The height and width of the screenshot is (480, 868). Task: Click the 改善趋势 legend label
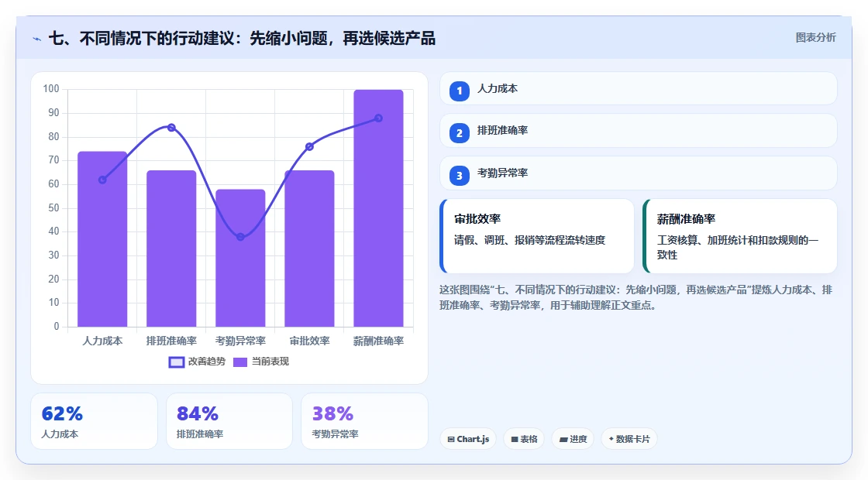click(206, 362)
